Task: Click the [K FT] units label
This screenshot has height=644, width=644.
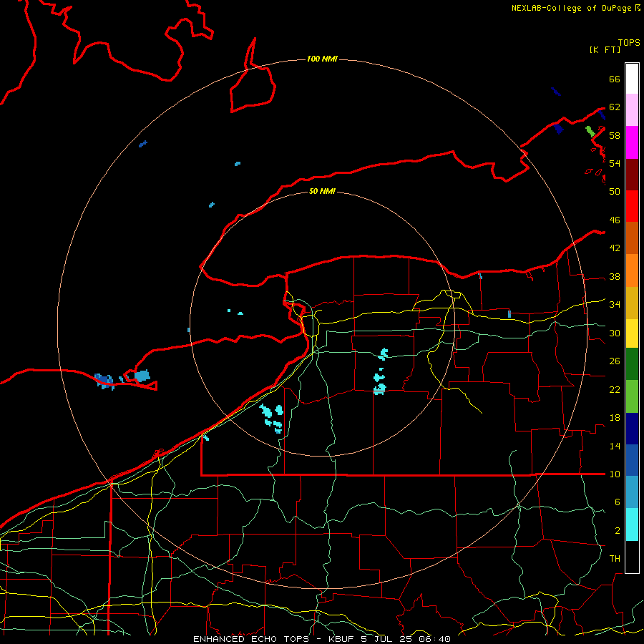Action: pos(605,49)
